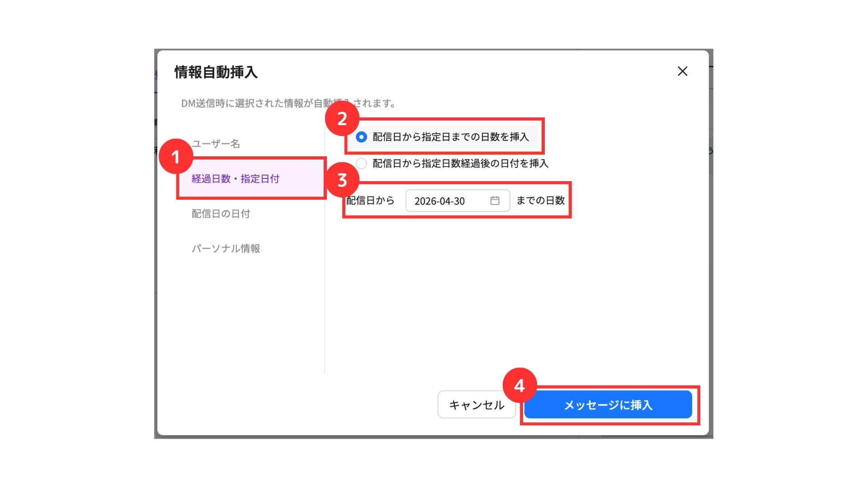Click the red number 4 badge
Screen dimensions: 868x488
tap(519, 385)
